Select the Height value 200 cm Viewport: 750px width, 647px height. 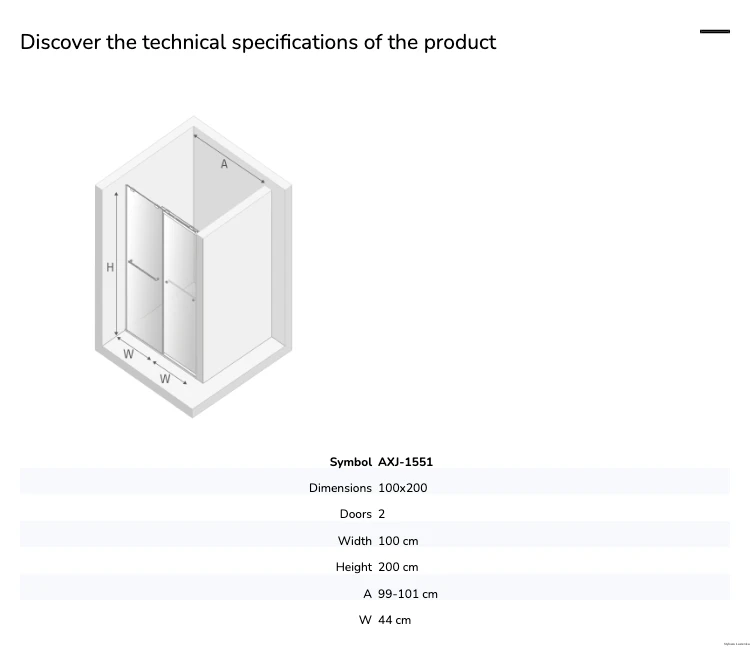(x=398, y=567)
